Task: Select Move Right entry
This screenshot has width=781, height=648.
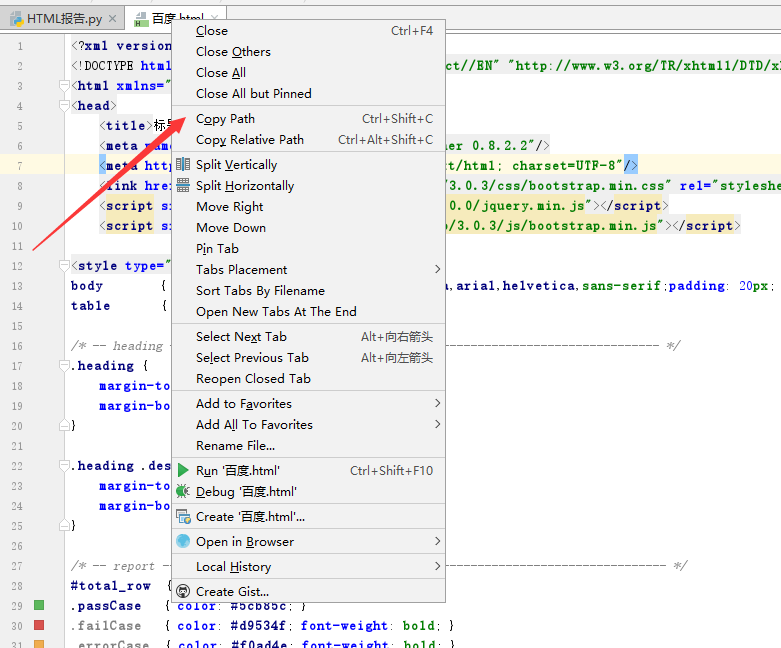Action: click(x=308, y=207)
